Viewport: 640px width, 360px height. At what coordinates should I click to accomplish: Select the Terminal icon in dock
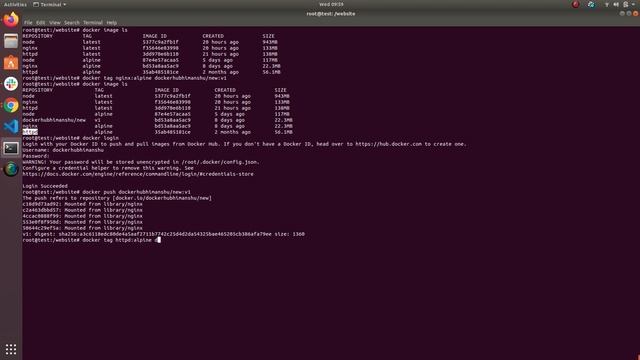[11, 148]
